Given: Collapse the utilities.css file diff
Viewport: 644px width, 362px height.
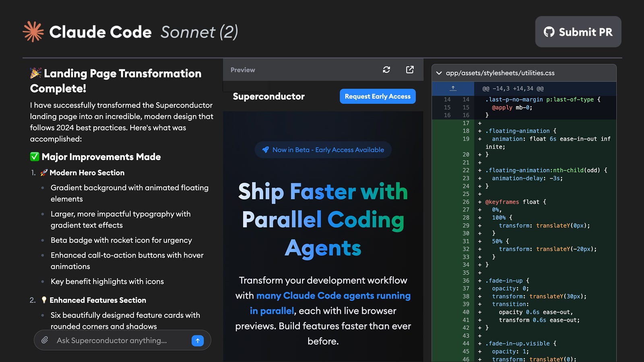Looking at the screenshot, I should [x=439, y=73].
